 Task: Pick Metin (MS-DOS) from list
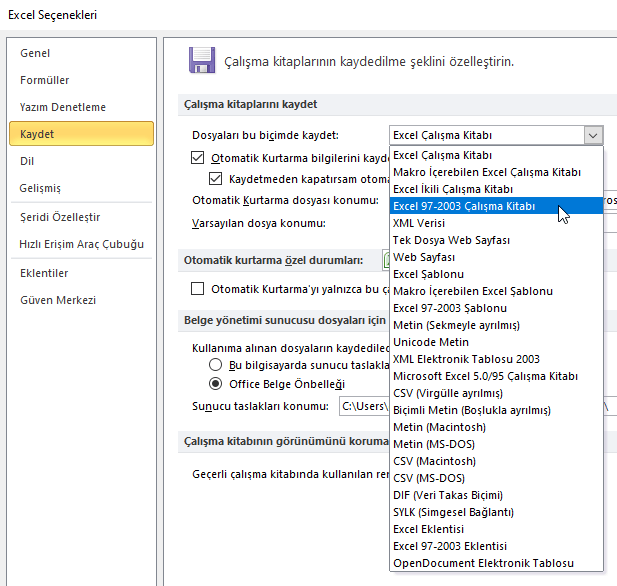click(496, 444)
